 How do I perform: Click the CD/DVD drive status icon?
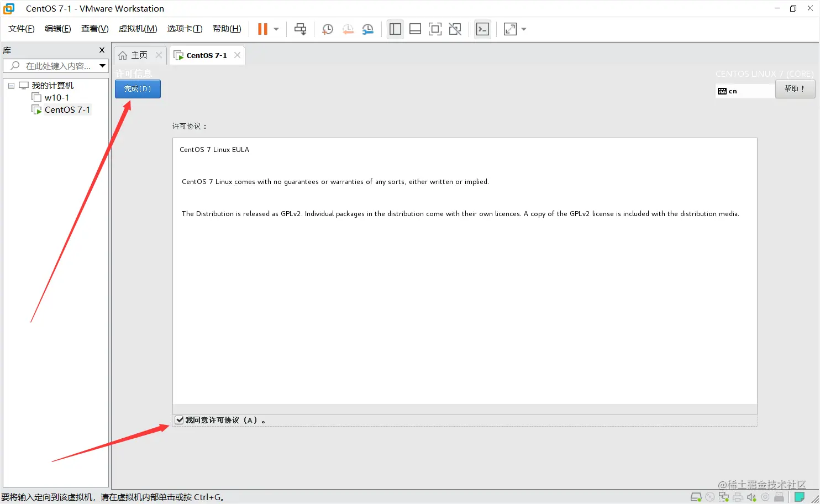tap(710, 497)
